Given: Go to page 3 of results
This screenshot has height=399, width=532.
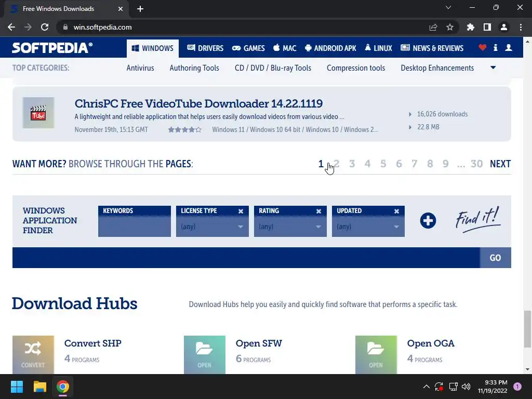Looking at the screenshot, I should [352, 164].
